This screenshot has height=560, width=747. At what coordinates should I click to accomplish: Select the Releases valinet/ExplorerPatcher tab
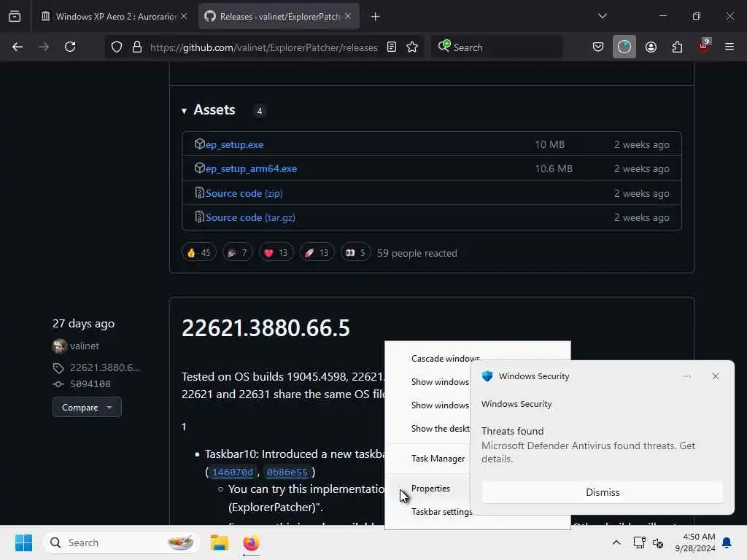pos(279,16)
